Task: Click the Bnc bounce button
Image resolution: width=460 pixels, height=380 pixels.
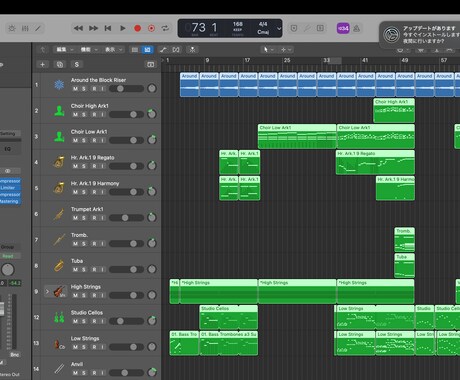Action: pyautogui.click(x=14, y=355)
